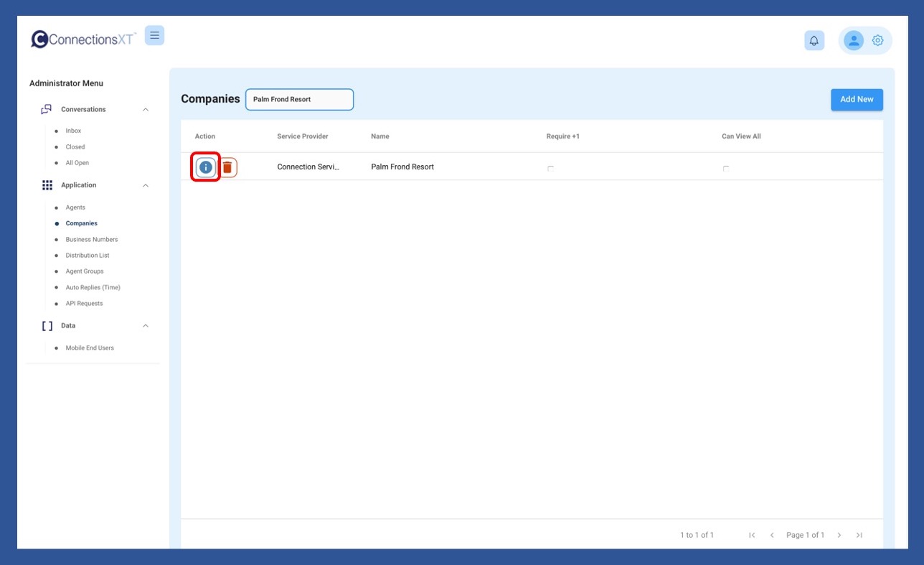Click the Add New button
This screenshot has width=924, height=565.
click(x=857, y=100)
